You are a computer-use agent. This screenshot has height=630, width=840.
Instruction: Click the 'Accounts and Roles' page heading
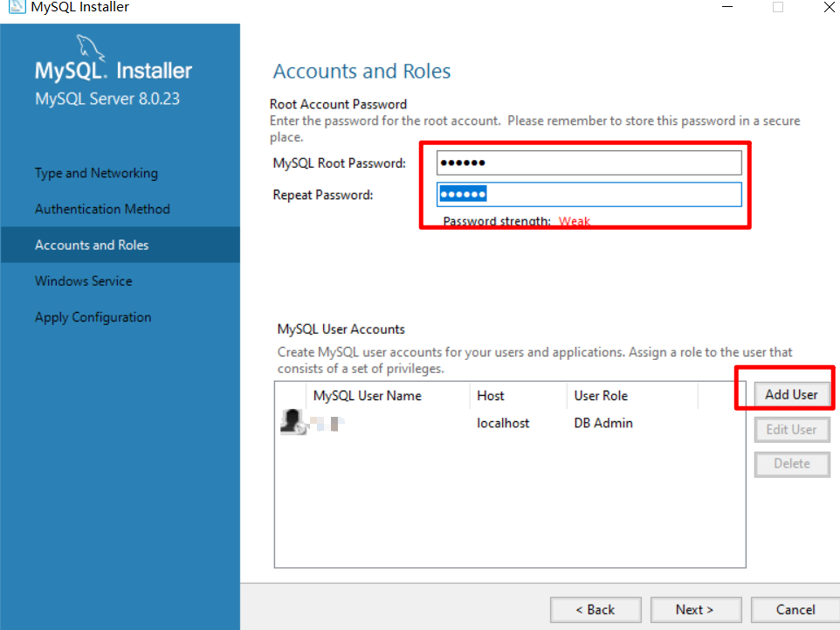pyautogui.click(x=362, y=72)
